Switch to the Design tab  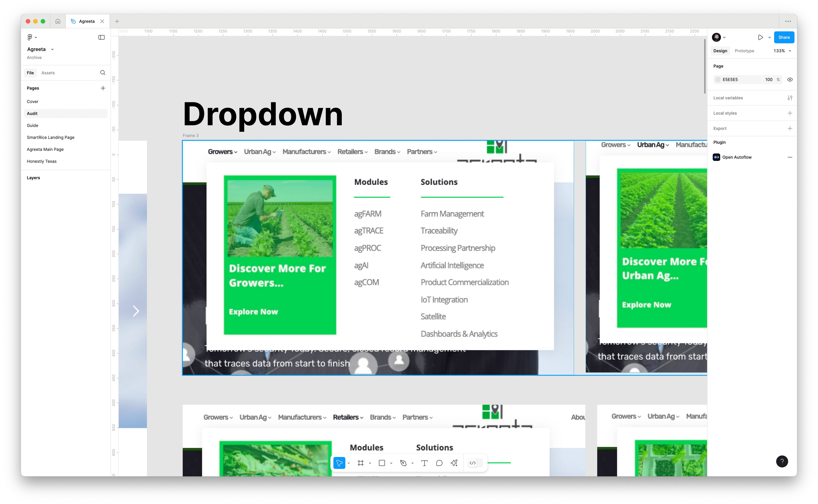[720, 51]
